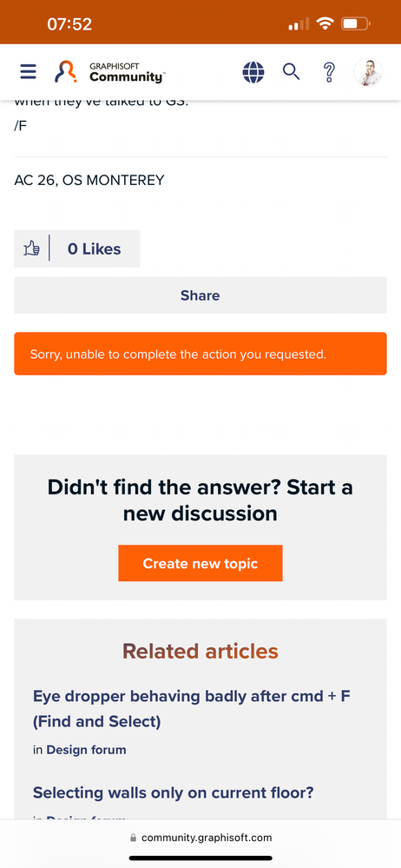
Task: Tap the Share button
Action: 200,295
